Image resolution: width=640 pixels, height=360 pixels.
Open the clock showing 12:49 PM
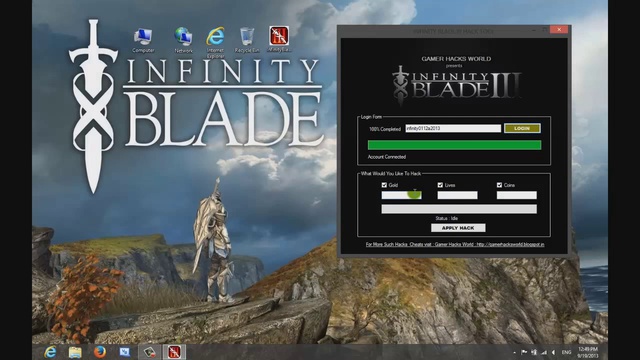pos(588,352)
